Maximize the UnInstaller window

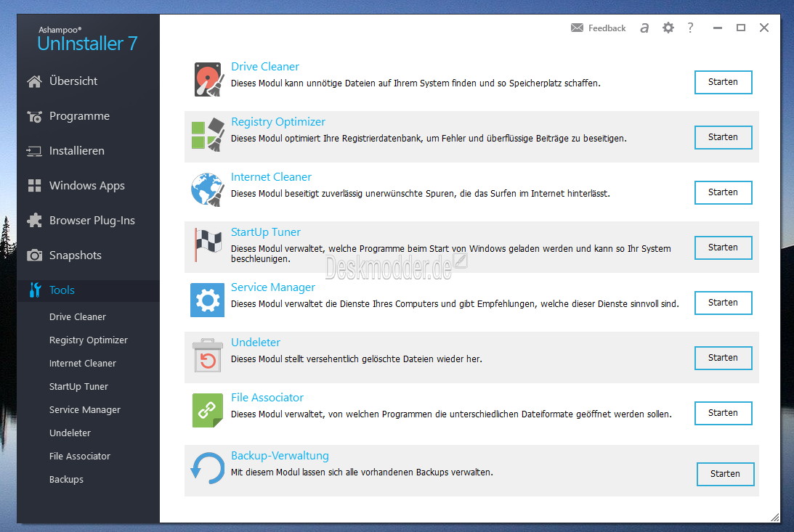pyautogui.click(x=741, y=28)
